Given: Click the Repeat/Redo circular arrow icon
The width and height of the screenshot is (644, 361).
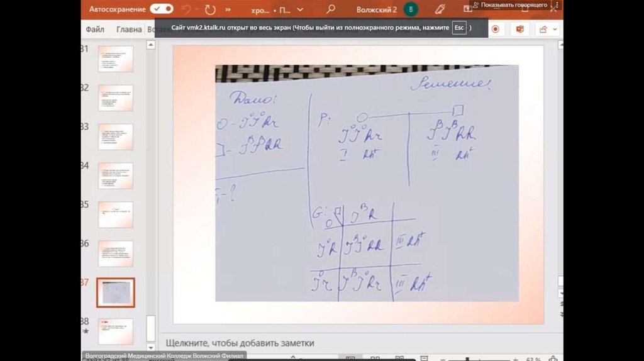Looking at the screenshot, I should coord(210,9).
